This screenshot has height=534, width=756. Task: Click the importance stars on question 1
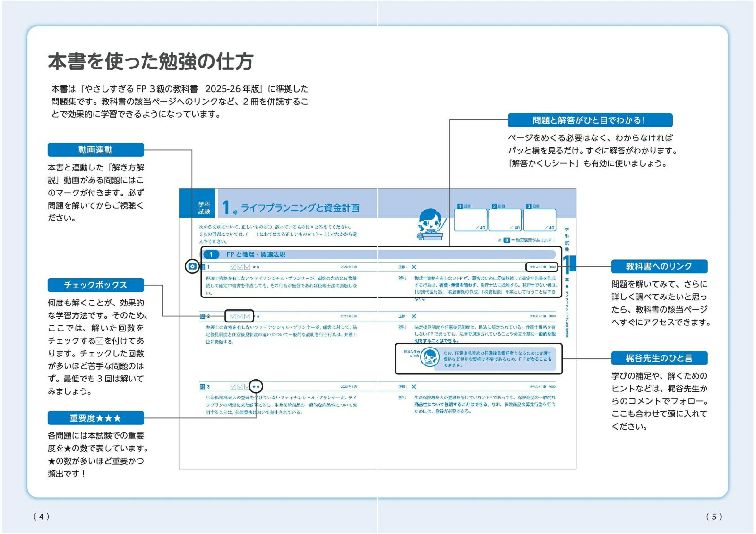coord(256,267)
